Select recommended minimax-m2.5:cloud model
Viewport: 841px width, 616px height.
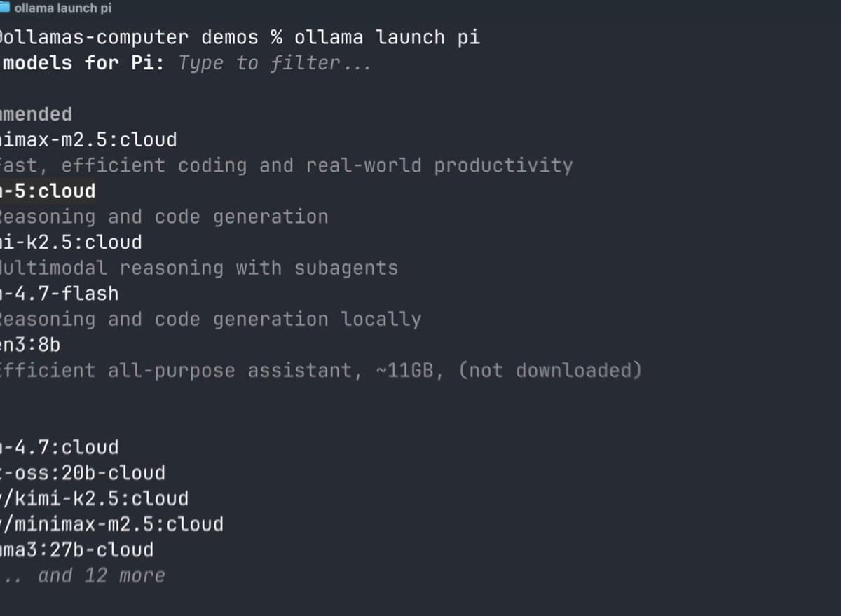click(x=88, y=140)
